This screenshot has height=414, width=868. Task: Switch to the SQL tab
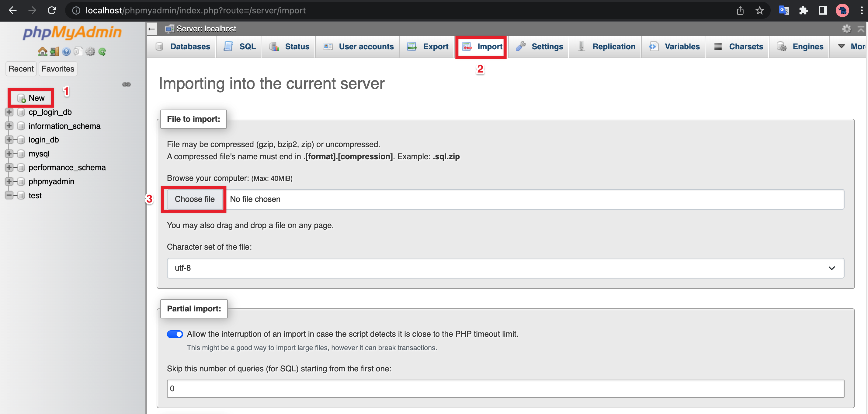click(239, 47)
